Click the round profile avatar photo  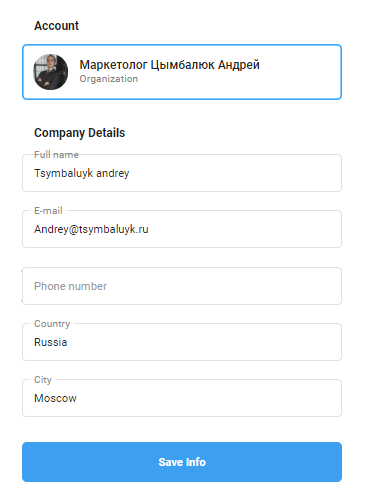(51, 72)
